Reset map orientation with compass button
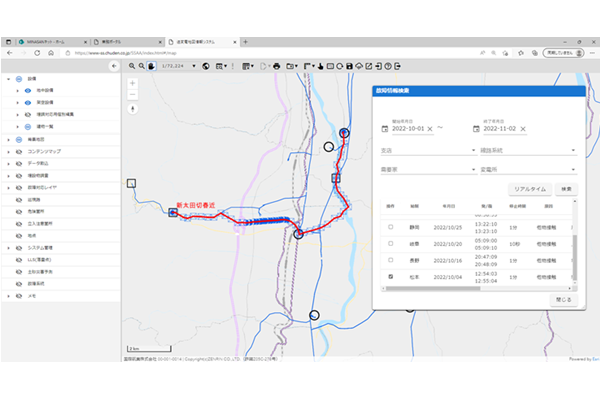Image resolution: width=600 pixels, height=400 pixels. [x=133, y=108]
